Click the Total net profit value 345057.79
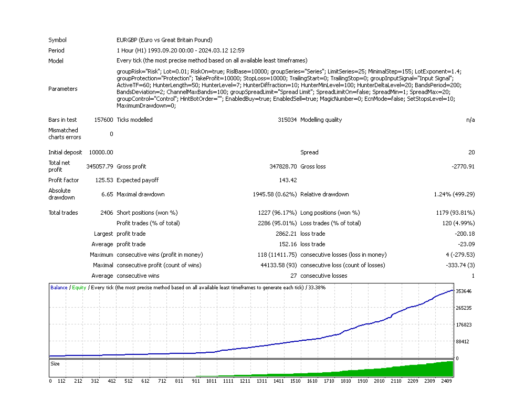 100,166
